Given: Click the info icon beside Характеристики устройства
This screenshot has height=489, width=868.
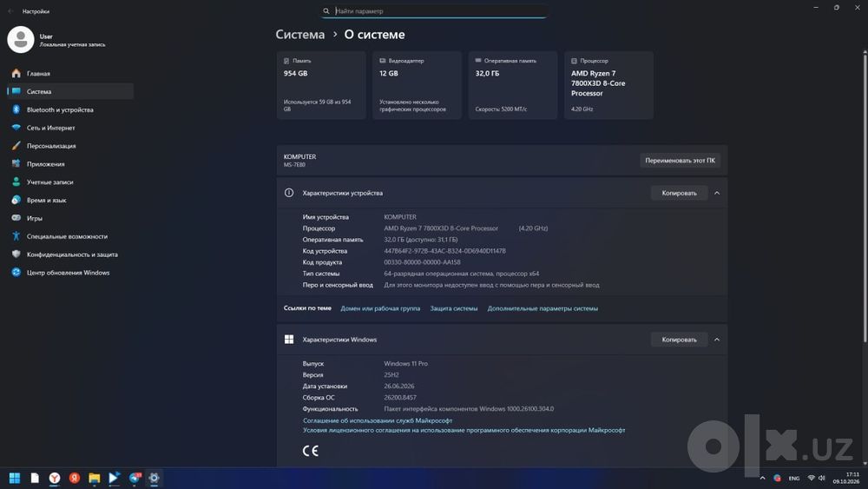Looking at the screenshot, I should pyautogui.click(x=289, y=194).
